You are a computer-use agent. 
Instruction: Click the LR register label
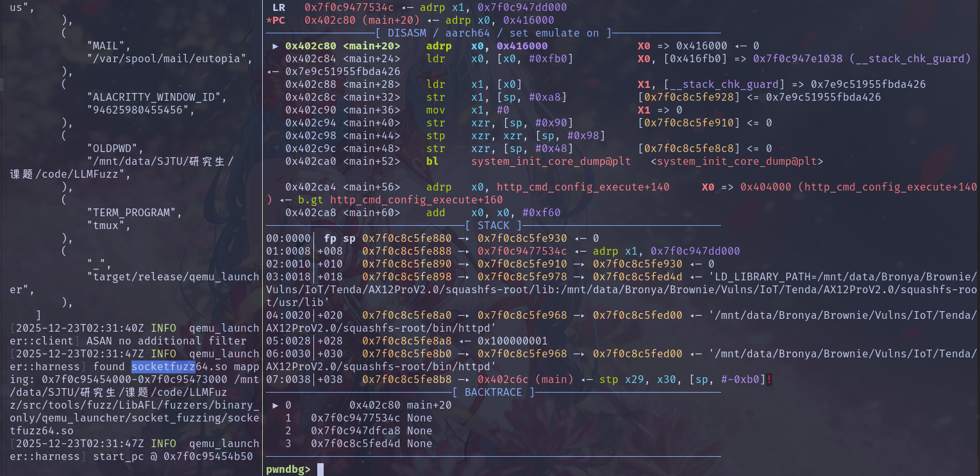coord(279,8)
